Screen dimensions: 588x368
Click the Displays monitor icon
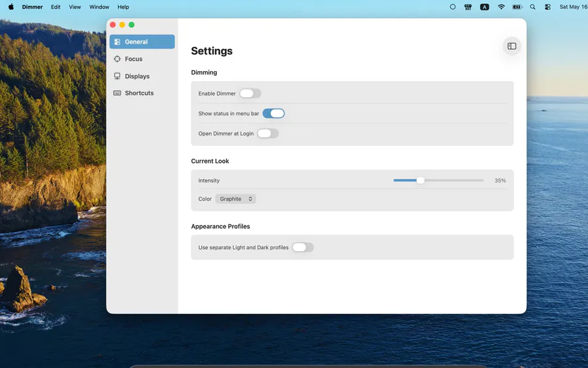[118, 76]
